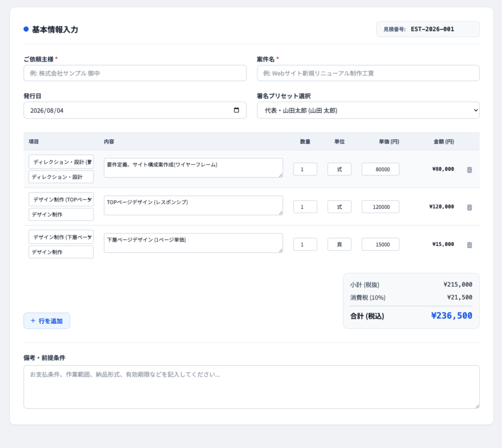This screenshot has width=502, height=448.
Task: Click quantity field in the first row
Action: [305, 169]
